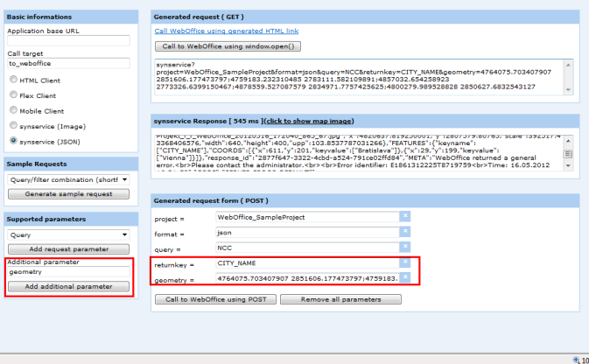Click down arrow of synservice Response scrollbar
The width and height of the screenshot is (589, 364).
[x=568, y=165]
